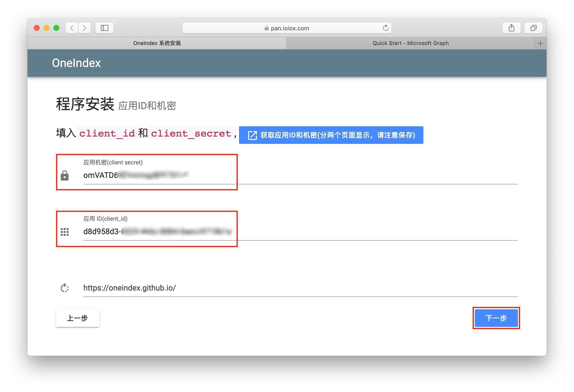Click the pan.ioiox.com address bar

coord(287,28)
